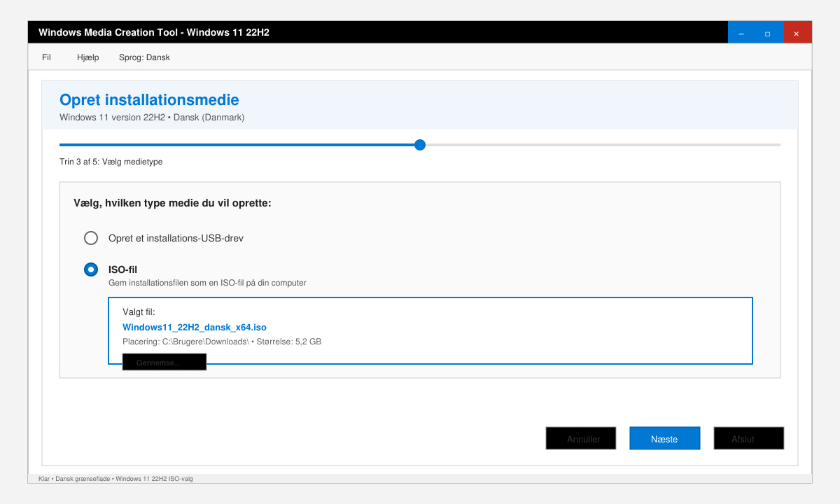Screen dimensions: 840x504
Task: Click the Gennemse browse button
Action: (x=164, y=362)
